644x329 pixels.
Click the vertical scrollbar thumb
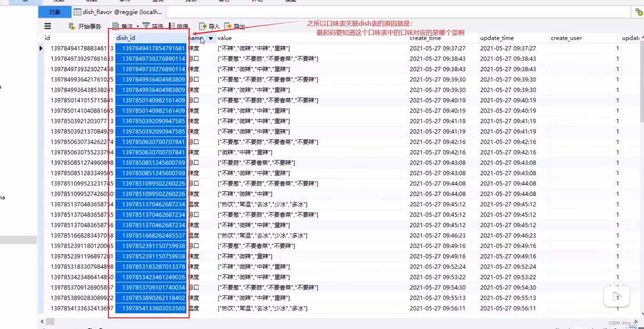pyautogui.click(x=642, y=81)
